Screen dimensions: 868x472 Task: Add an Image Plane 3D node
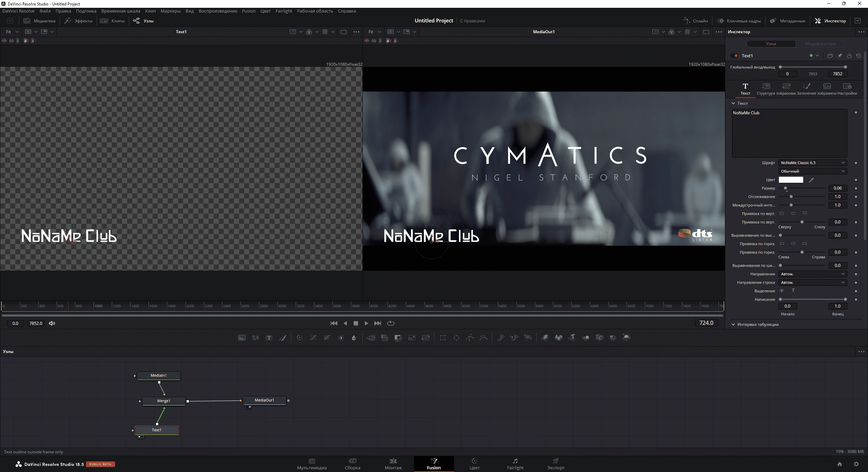pos(545,337)
